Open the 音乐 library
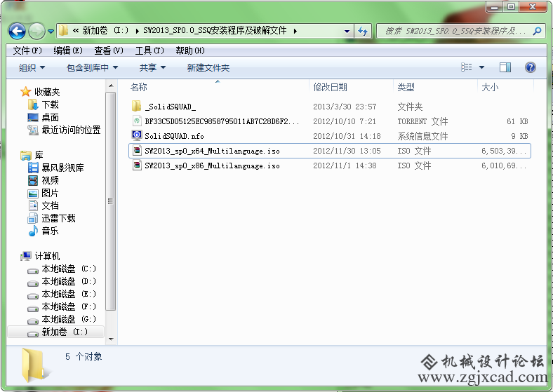The image size is (553, 392). point(50,231)
